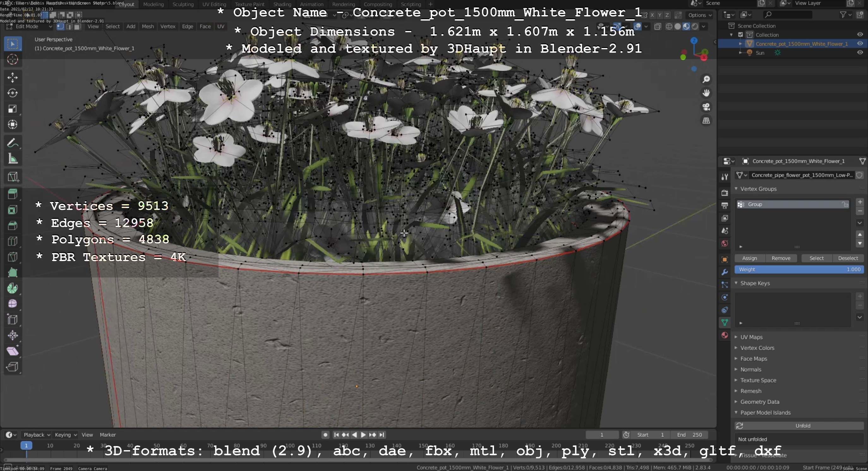Image resolution: width=868 pixels, height=471 pixels.
Task: Pick the Extrude Region tool
Action: (x=13, y=194)
